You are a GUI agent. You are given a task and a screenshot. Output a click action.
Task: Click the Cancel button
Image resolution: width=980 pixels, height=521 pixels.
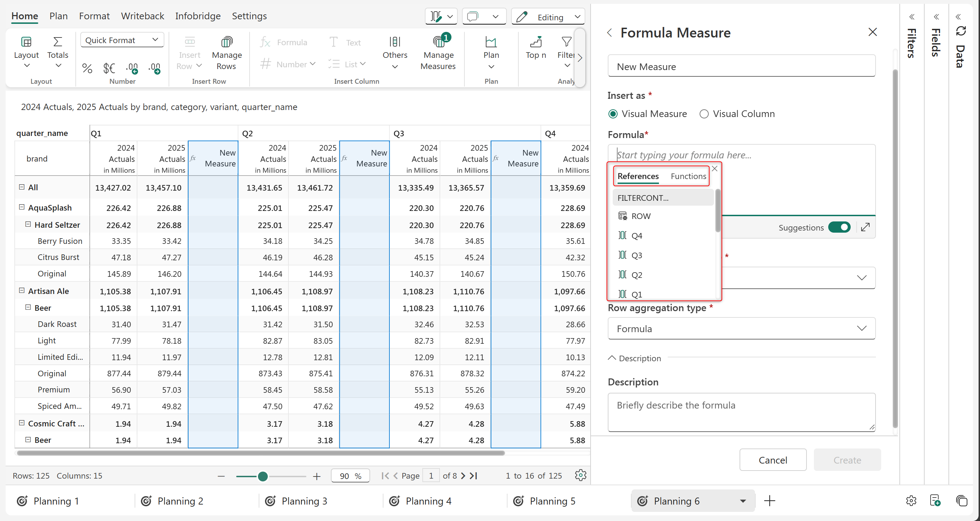(x=772, y=460)
